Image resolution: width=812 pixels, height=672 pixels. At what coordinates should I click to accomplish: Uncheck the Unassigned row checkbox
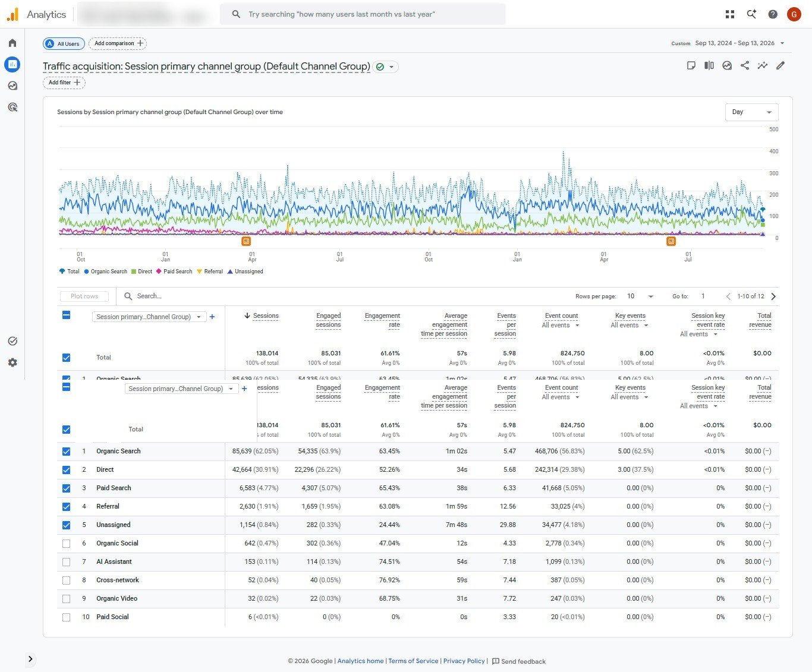[66, 525]
